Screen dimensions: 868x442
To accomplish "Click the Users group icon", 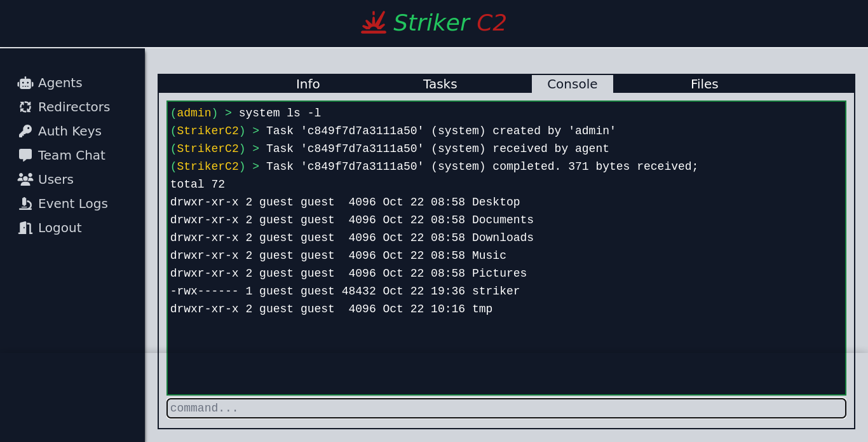I will click(25, 179).
